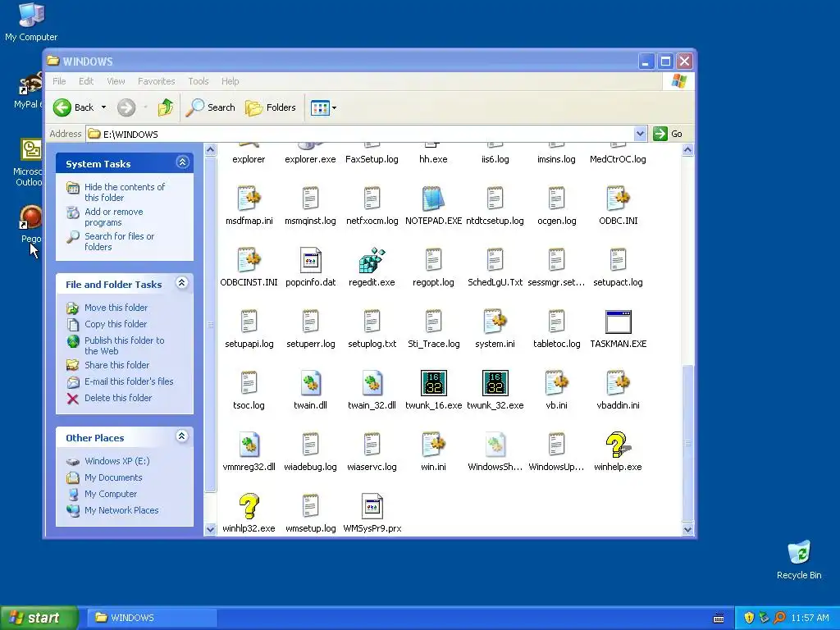Open the Tools menu
This screenshot has width=840, height=630.
pos(199,81)
